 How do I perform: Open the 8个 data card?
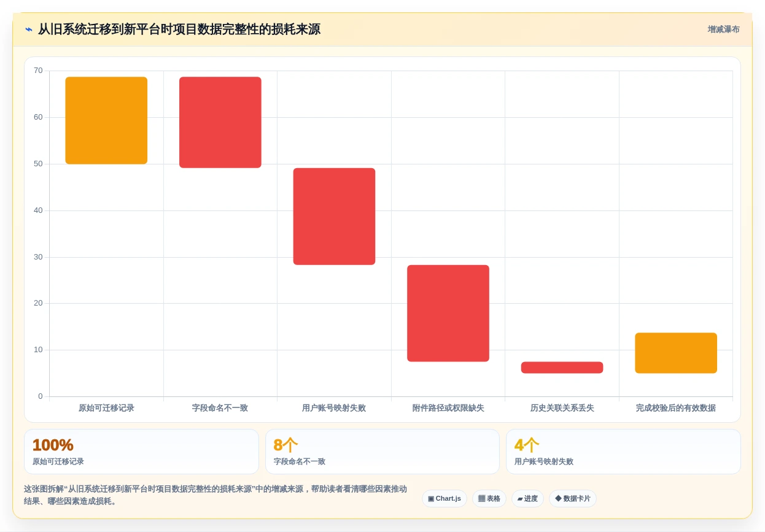tap(382, 452)
